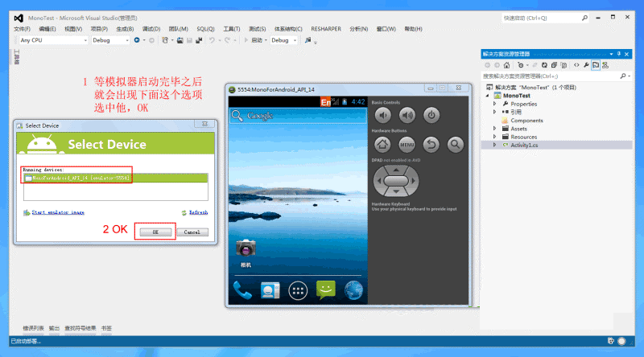Viewport: 644px width, 357px height.
Task: Click Refresh icon in Solution Explorer toolbar
Action: click(x=544, y=65)
